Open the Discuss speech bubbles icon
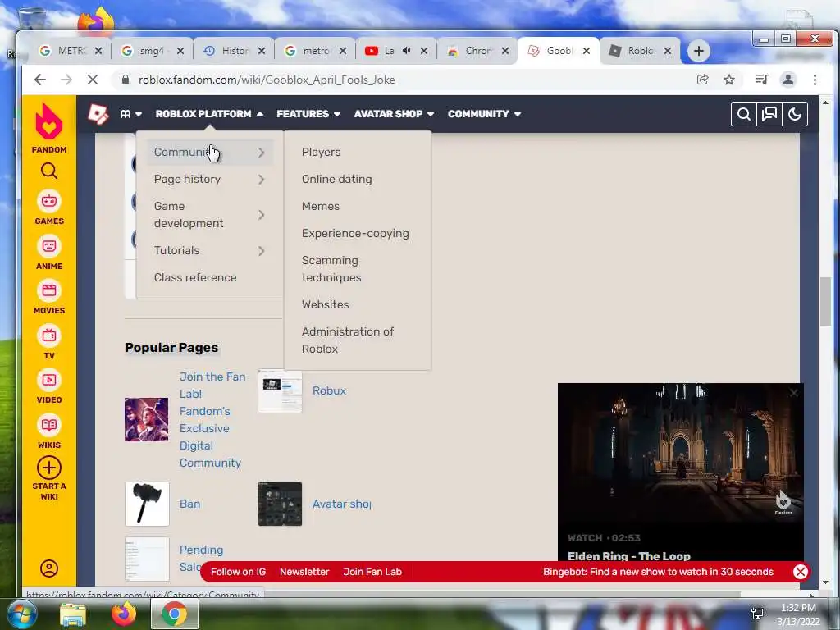Viewport: 840px width, 630px height. coord(769,114)
